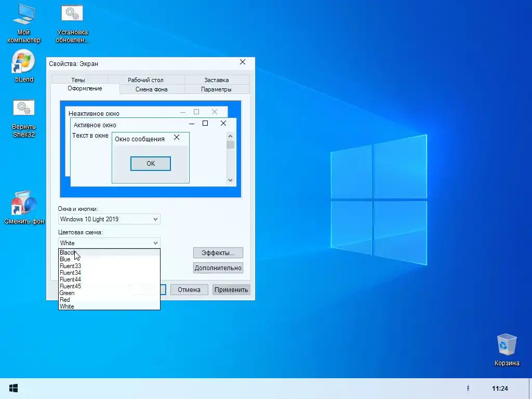Click OK button in preview message box
This screenshot has width=532, height=399.
tap(151, 164)
